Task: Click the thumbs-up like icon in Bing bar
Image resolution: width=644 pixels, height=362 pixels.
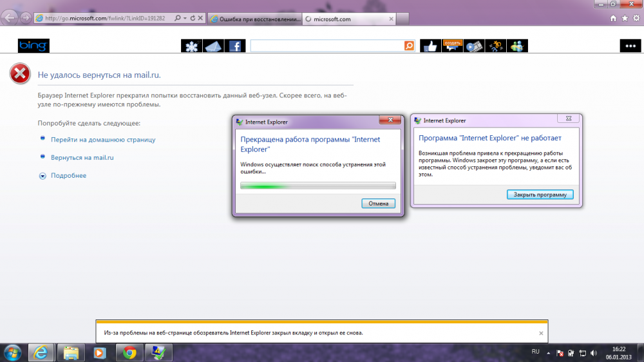Action: coord(430,46)
